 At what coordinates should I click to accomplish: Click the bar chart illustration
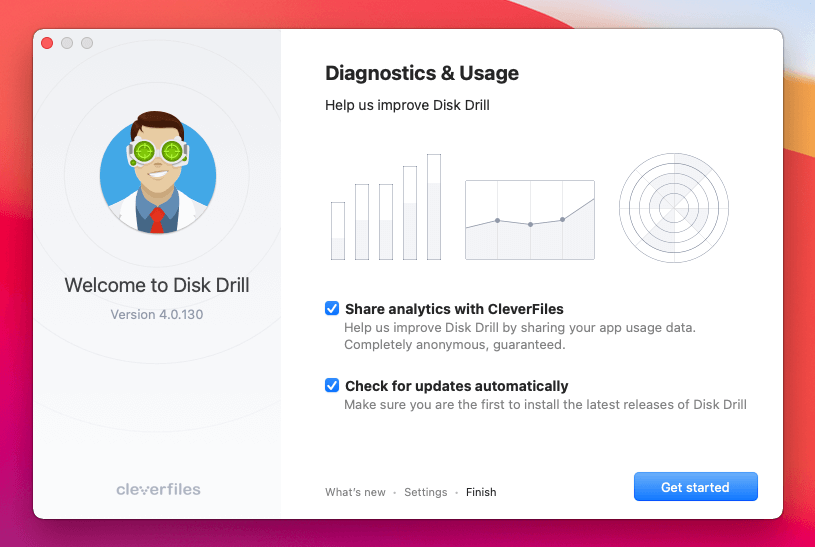coord(386,207)
